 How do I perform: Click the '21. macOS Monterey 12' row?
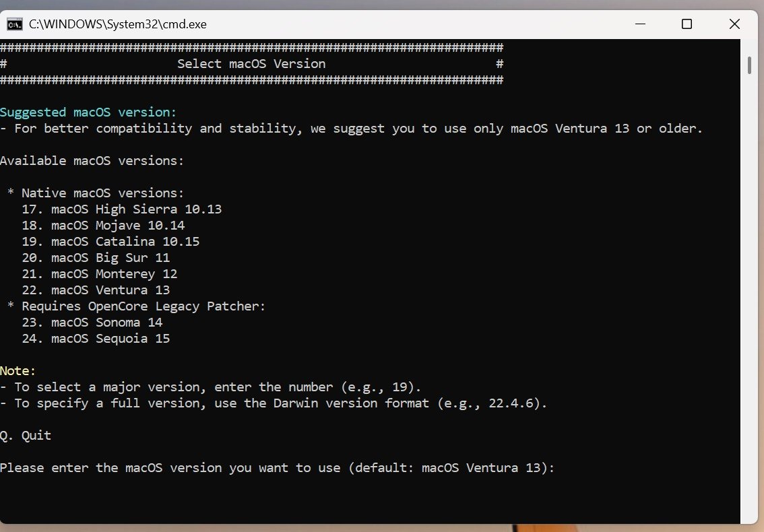(x=100, y=274)
